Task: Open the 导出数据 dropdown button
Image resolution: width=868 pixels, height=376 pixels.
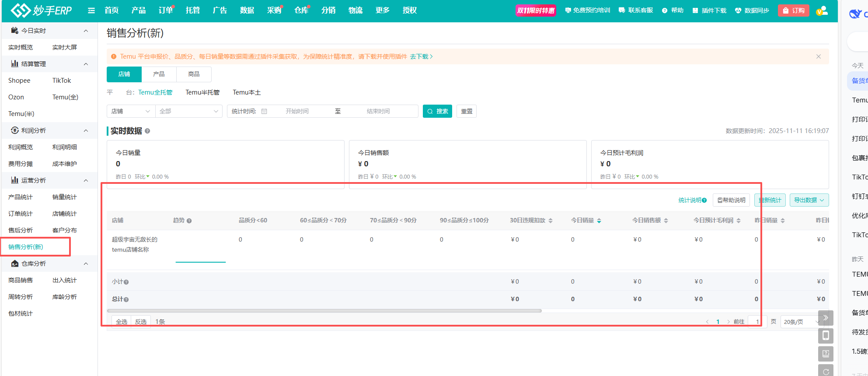Action: [809, 200]
